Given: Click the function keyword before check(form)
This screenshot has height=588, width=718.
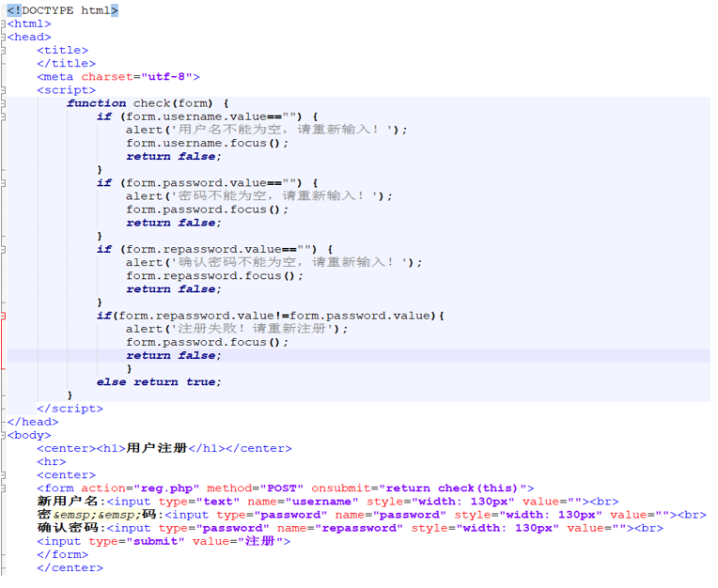Looking at the screenshot, I should coord(96,103).
